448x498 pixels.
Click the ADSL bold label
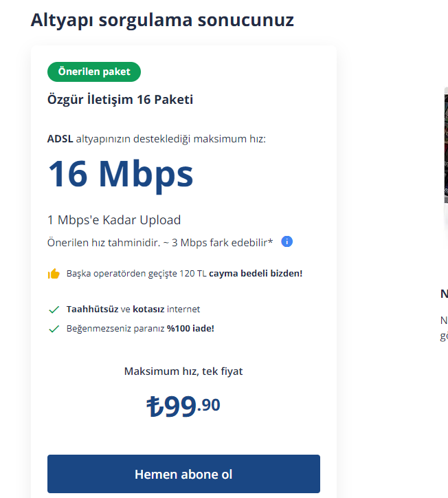pos(60,139)
